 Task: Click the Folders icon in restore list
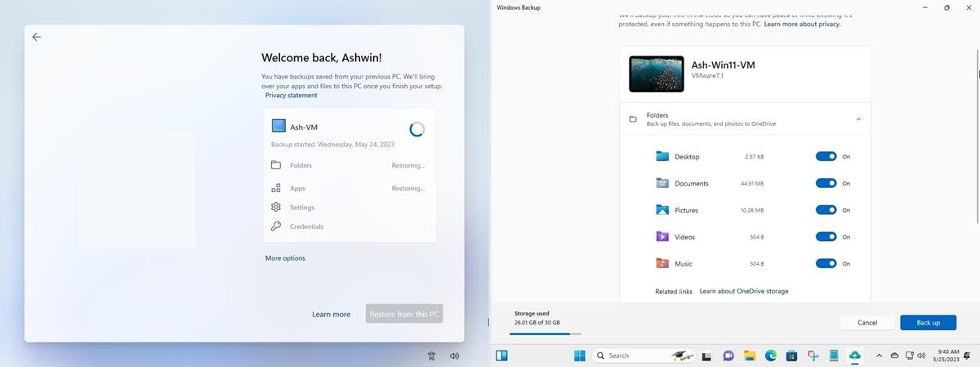pos(276,165)
